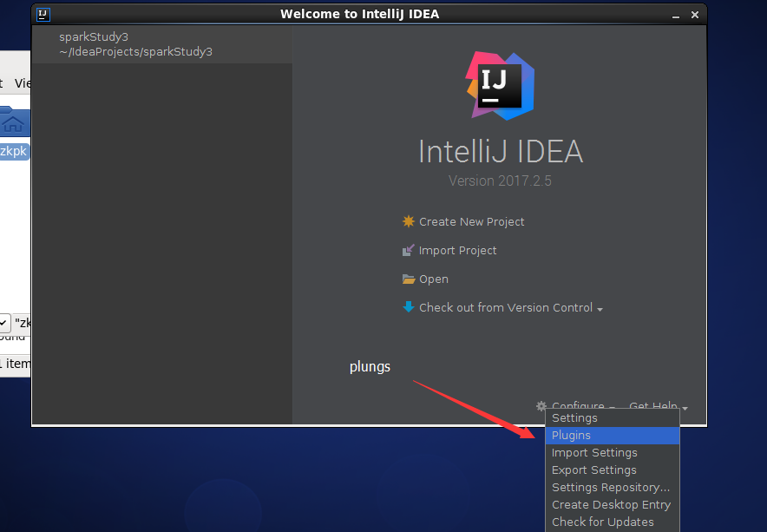Click the Create New Project star icon
Screen dimensions: 767x532
(x=408, y=221)
